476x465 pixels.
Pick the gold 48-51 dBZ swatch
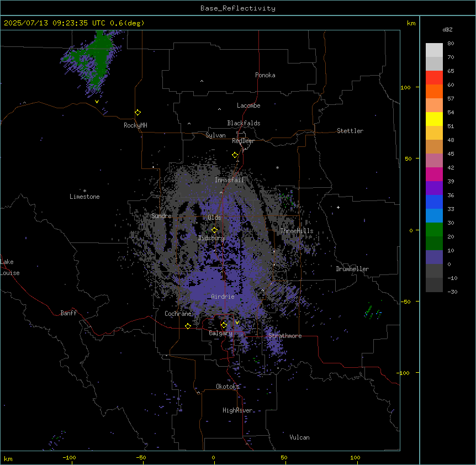click(434, 133)
